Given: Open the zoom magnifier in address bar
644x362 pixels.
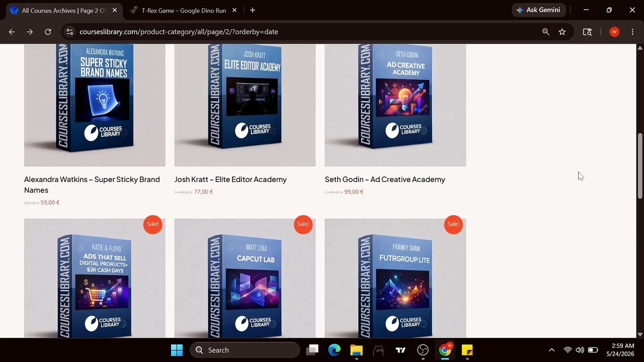Looking at the screenshot, I should (x=546, y=32).
